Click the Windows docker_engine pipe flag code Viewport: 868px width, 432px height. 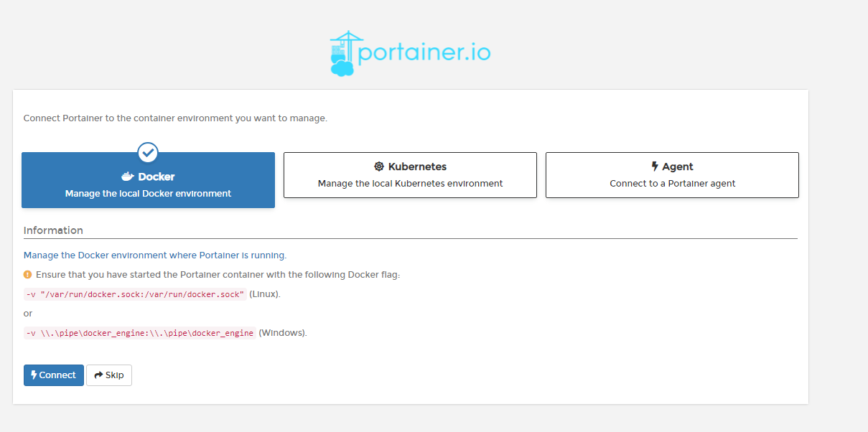click(140, 333)
